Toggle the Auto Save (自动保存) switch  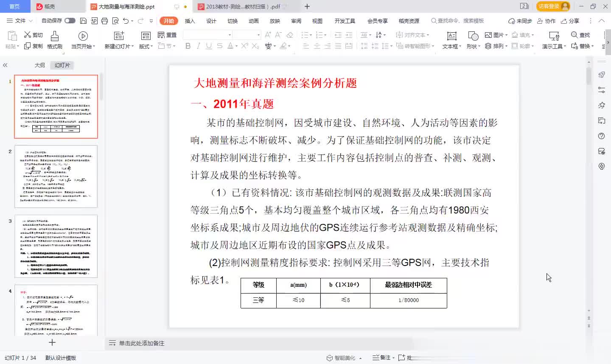pyautogui.click(x=70, y=21)
